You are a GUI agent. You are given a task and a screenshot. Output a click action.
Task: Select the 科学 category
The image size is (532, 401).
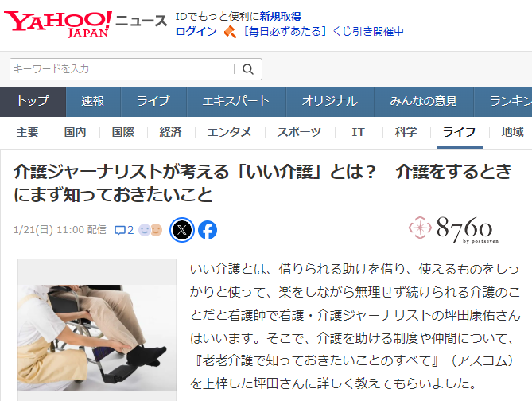pos(406,132)
